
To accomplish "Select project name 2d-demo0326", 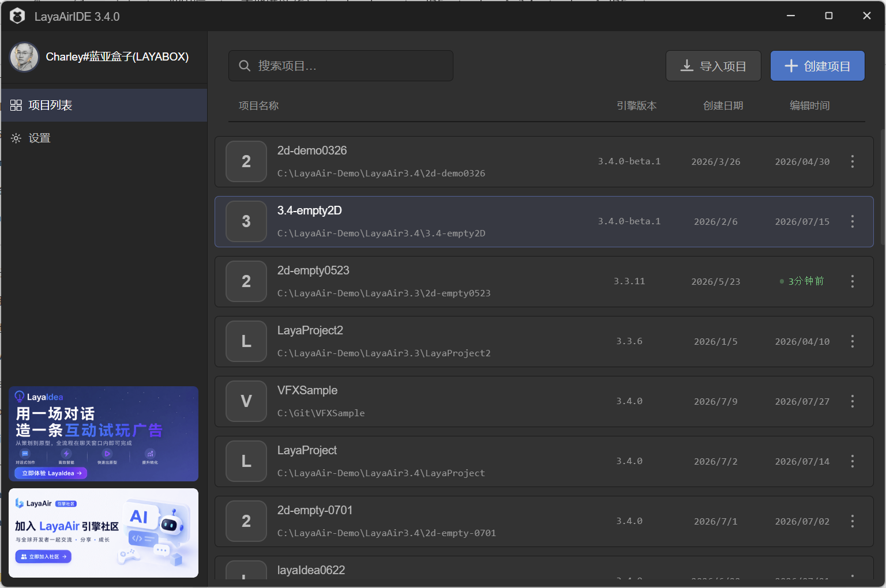I will (x=312, y=150).
